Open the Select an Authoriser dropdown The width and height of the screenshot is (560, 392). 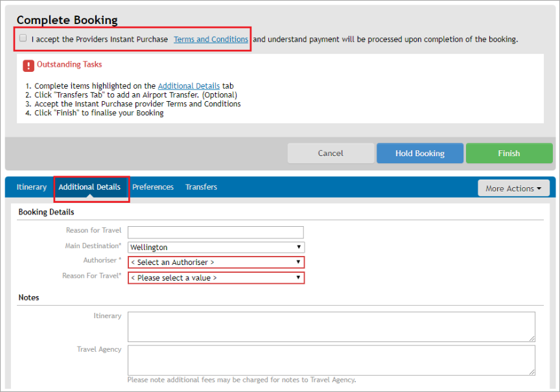coord(216,262)
